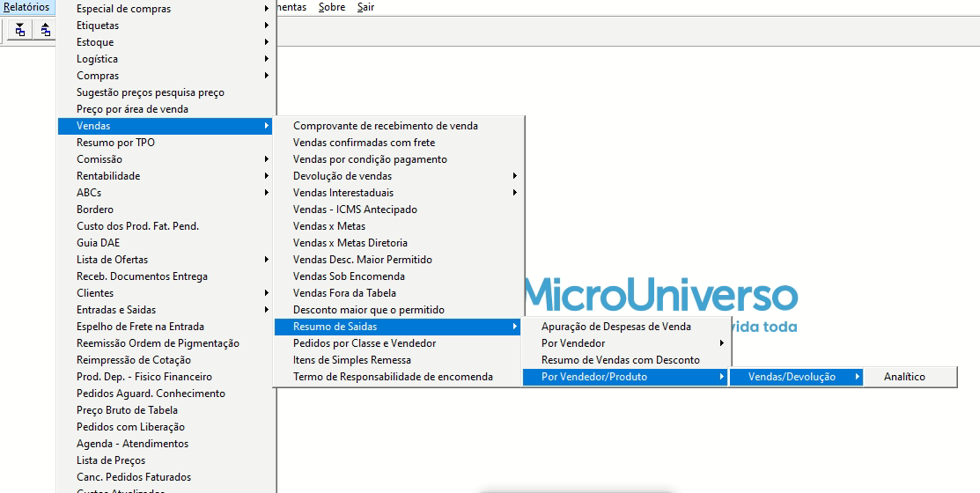Open Agenda - Atendimentos
The image size is (980, 493).
tap(166, 444)
